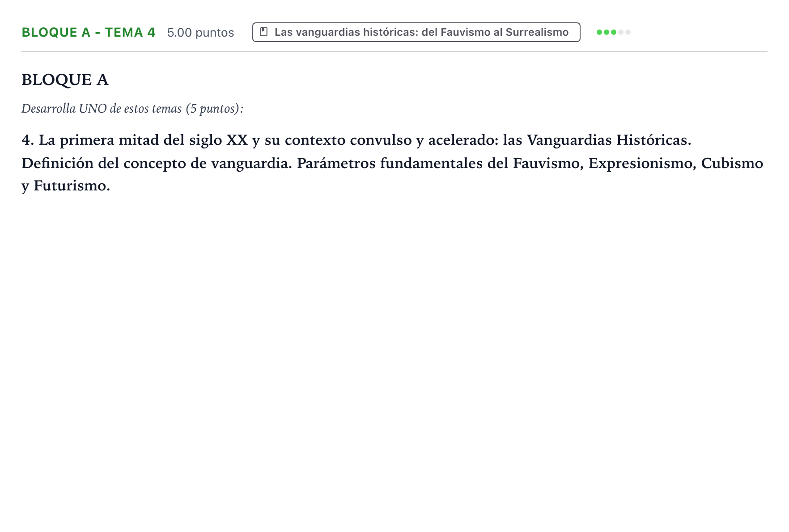Click the 'BLOQUE A' heading

[65, 80]
